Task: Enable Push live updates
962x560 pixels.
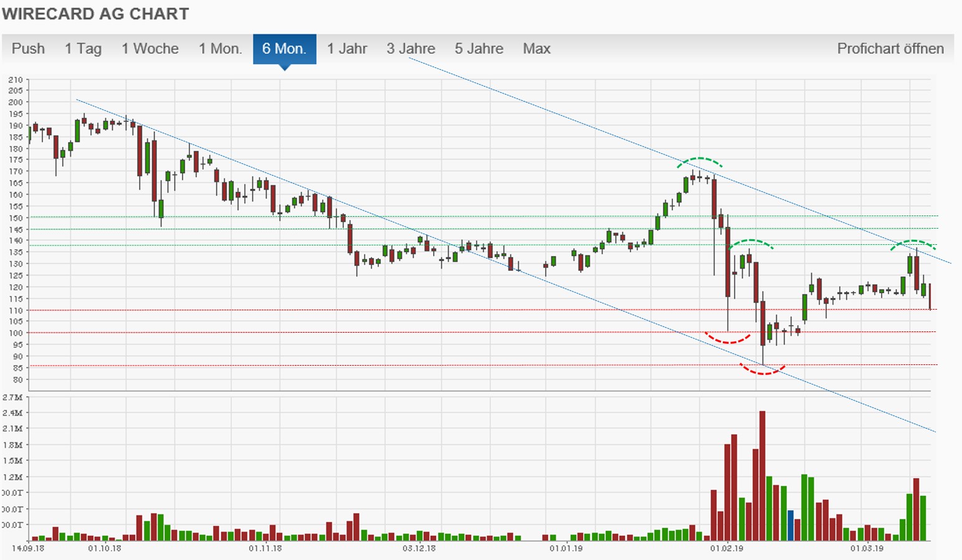Action: point(29,49)
